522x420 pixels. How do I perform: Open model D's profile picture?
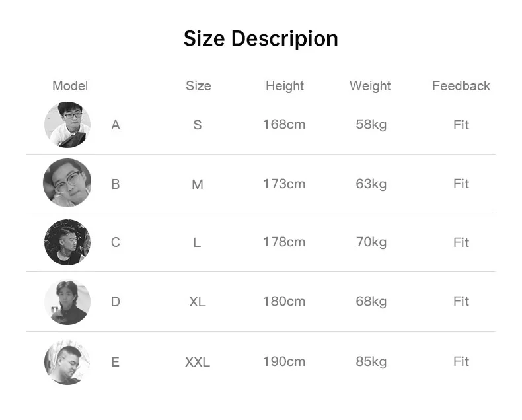(x=67, y=302)
